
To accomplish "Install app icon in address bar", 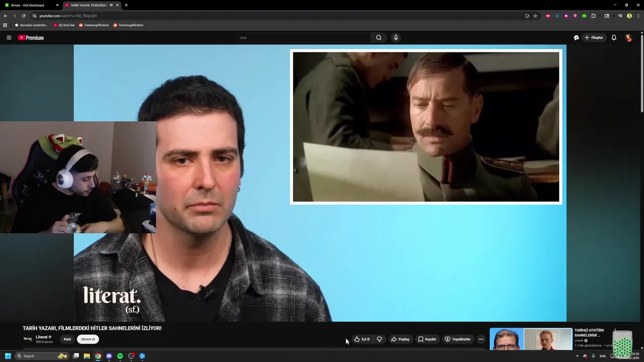I will [x=527, y=16].
